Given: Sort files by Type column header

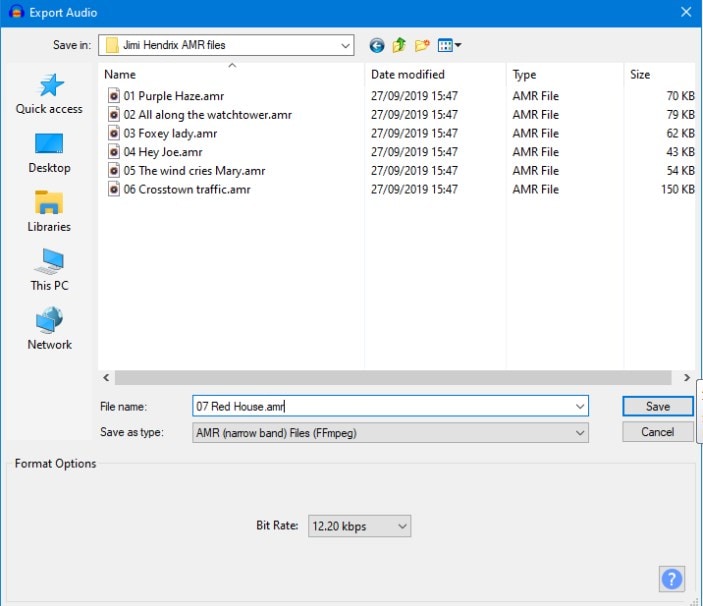Looking at the screenshot, I should [x=524, y=74].
